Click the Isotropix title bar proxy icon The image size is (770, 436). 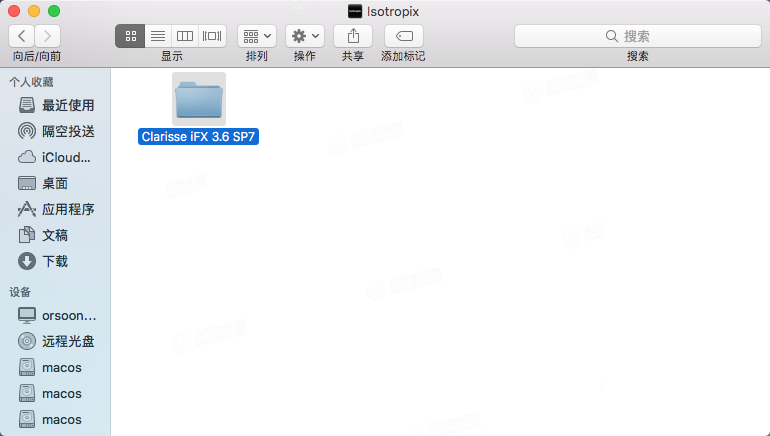pyautogui.click(x=355, y=11)
